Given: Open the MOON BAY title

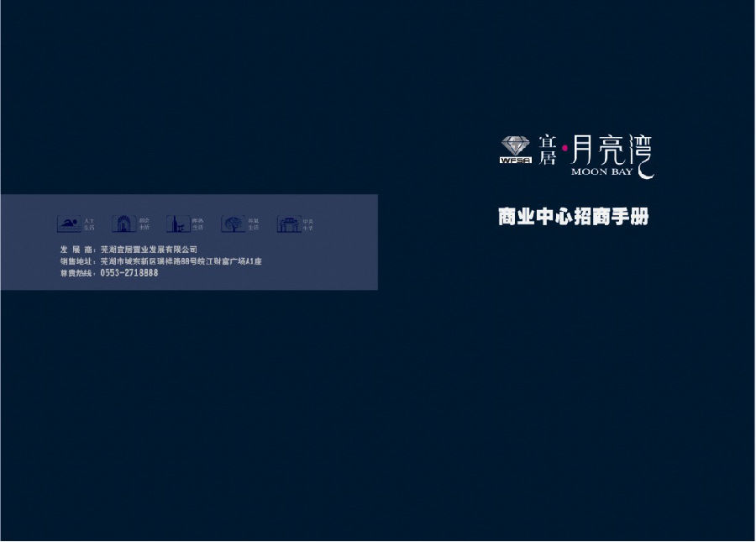Looking at the screenshot, I should tap(602, 170).
